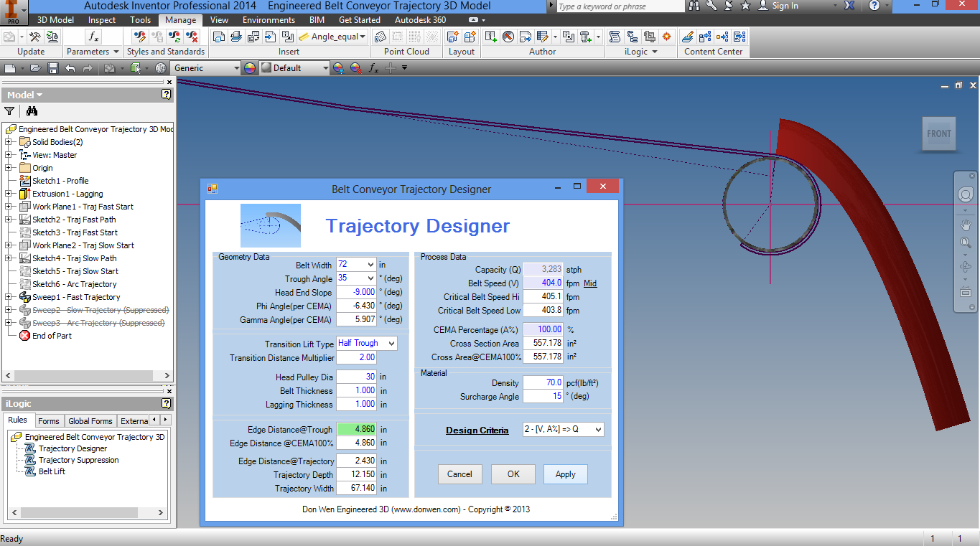Click the Design Criteria underlined label
Screen dimensions: 980x546
click(477, 430)
